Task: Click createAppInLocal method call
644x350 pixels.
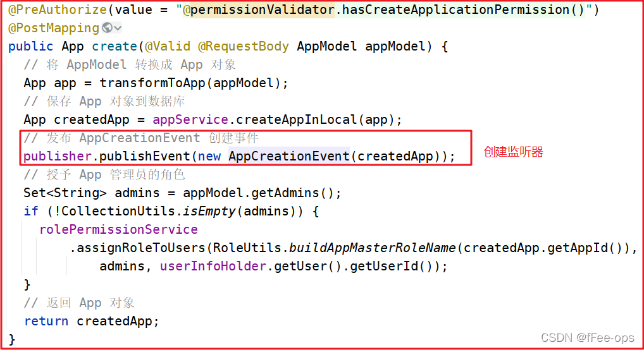Action: pyautogui.click(x=297, y=119)
